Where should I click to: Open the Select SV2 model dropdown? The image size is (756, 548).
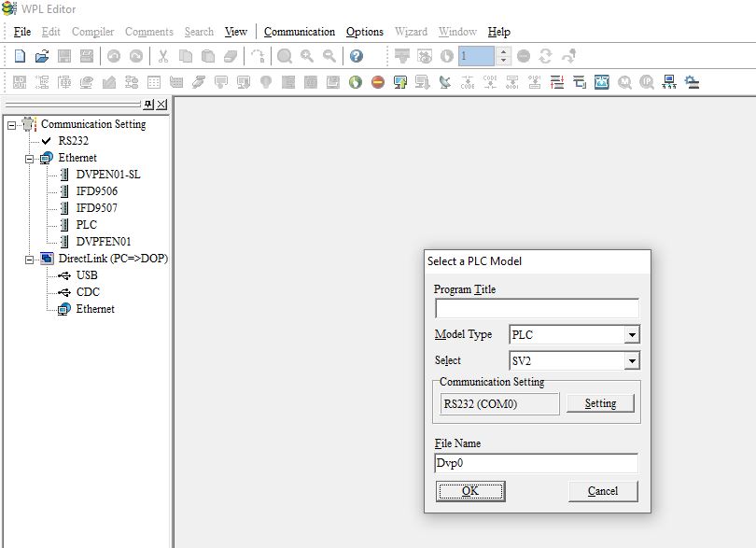coord(632,361)
